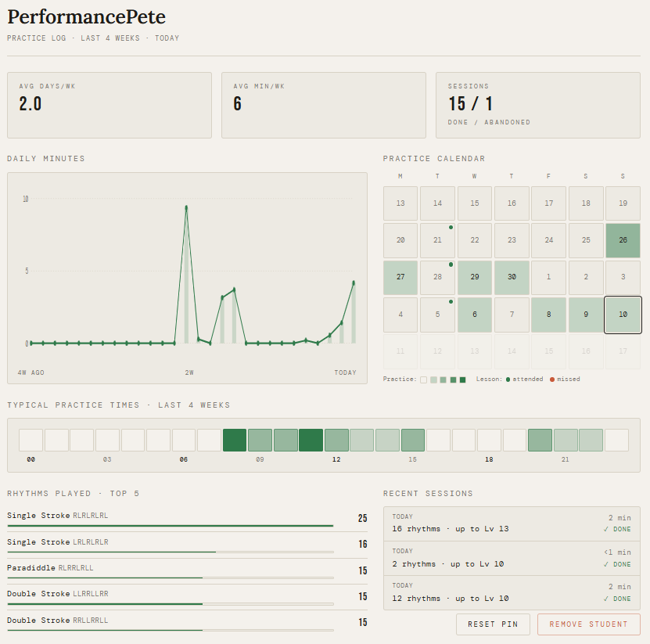Select calendar day 9
650x644 pixels.
(586, 315)
